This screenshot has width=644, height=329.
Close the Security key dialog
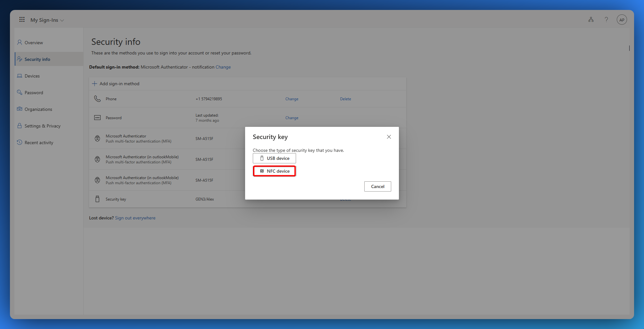pos(389,137)
